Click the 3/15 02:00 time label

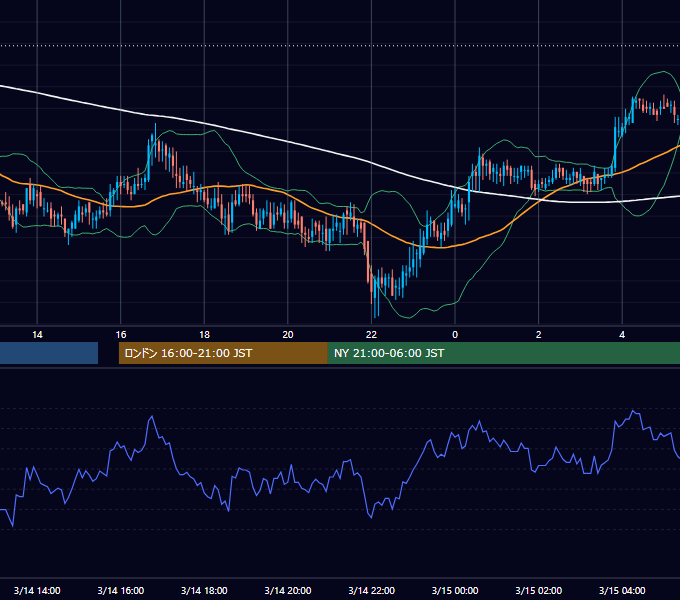[x=539, y=590]
